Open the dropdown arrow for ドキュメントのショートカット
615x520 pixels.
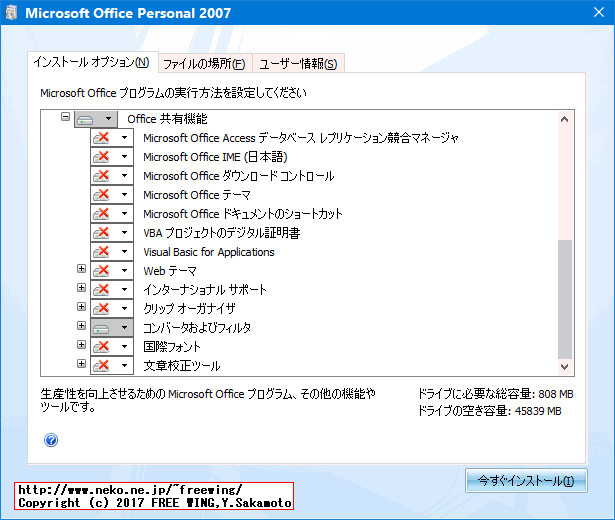click(124, 214)
